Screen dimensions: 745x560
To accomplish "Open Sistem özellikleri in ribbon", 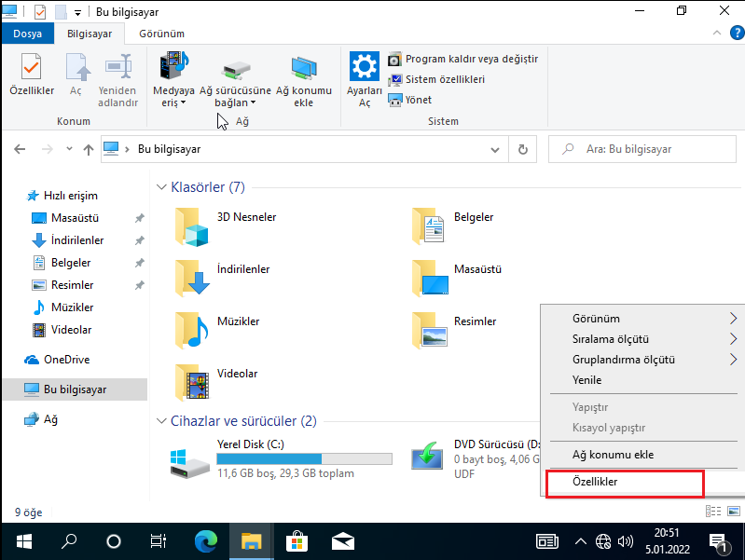I will point(436,79).
